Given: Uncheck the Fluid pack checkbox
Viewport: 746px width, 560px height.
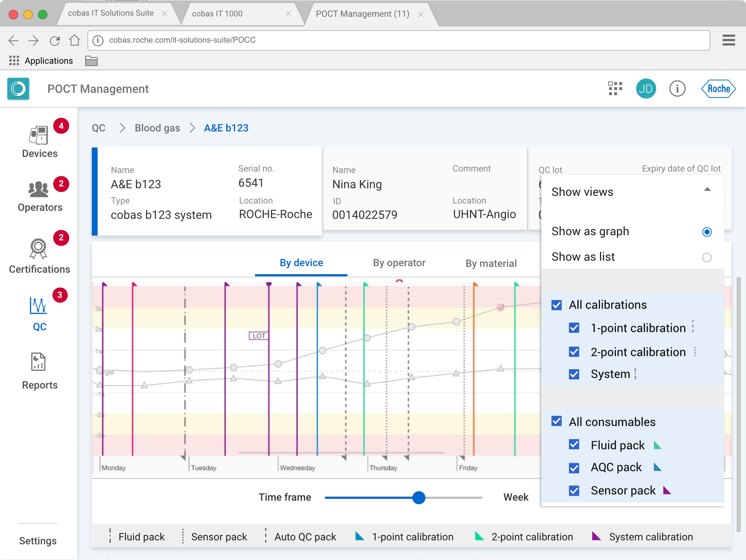Looking at the screenshot, I should 574,445.
